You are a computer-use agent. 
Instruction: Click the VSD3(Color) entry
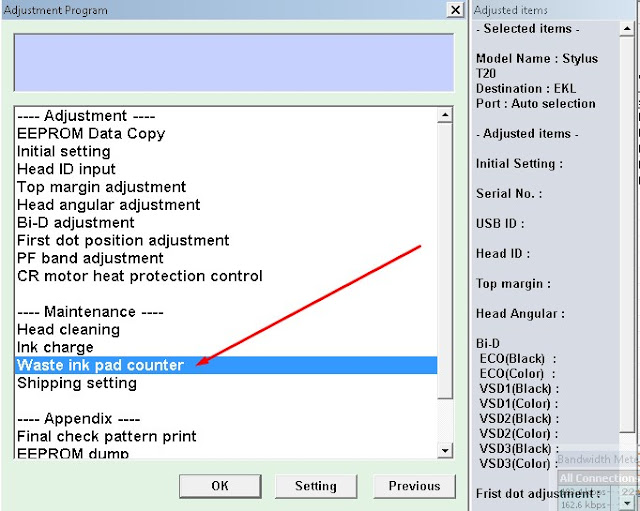coord(518,464)
